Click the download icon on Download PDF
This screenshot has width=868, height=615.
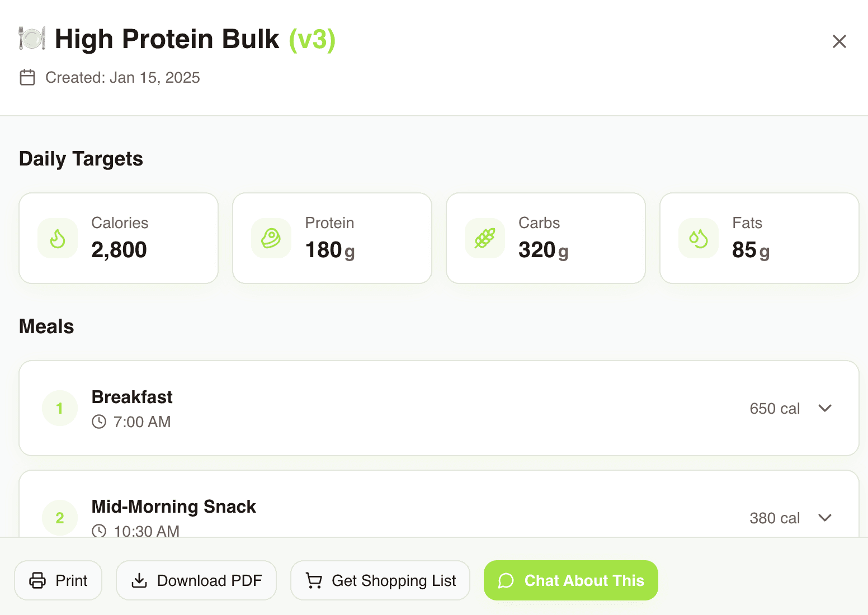click(x=139, y=580)
